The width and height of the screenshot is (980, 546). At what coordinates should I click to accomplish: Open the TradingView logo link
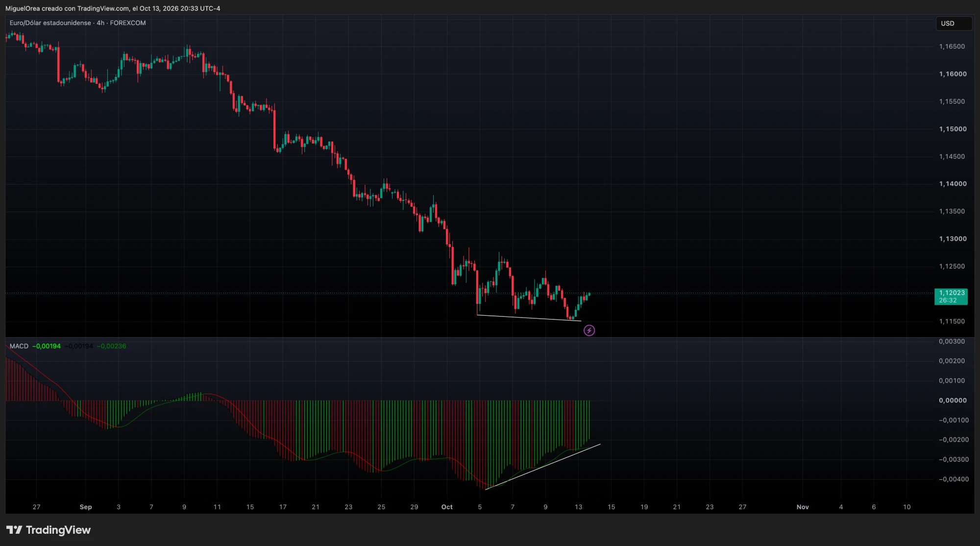(x=48, y=530)
